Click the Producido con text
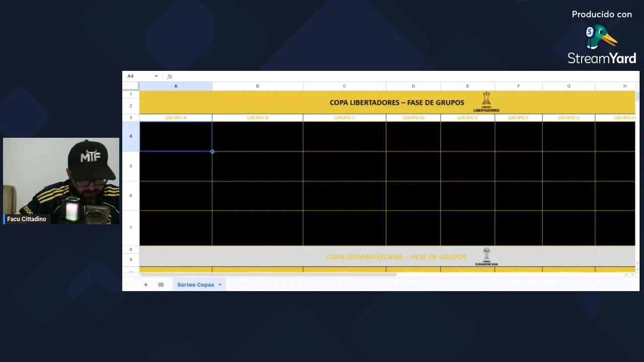The height and width of the screenshot is (362, 644). point(602,15)
